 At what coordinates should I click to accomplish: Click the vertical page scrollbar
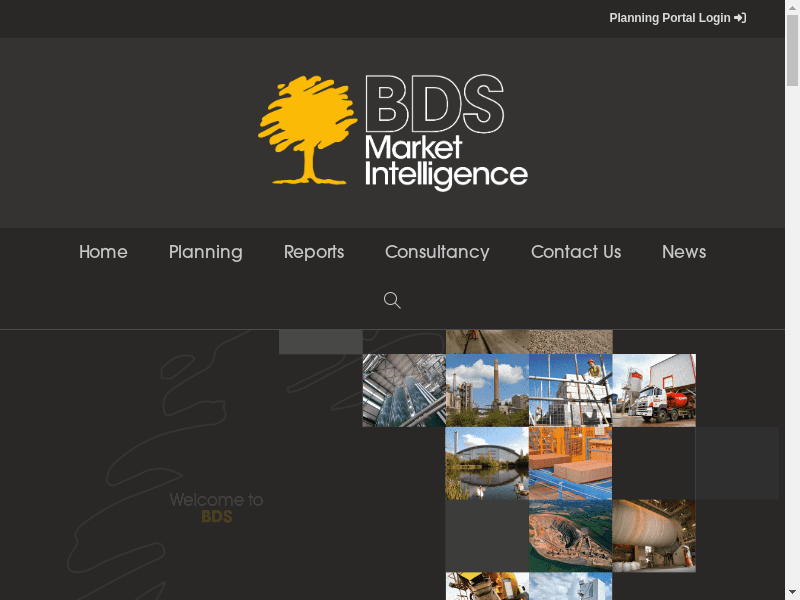click(x=792, y=300)
